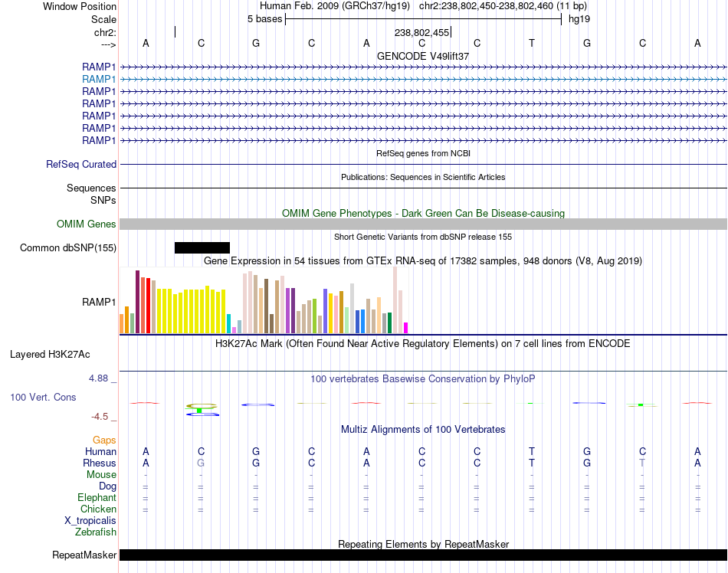Image resolution: width=728 pixels, height=573 pixels.
Task: Click the '238,802,455' position marker label
Action: 421,32
